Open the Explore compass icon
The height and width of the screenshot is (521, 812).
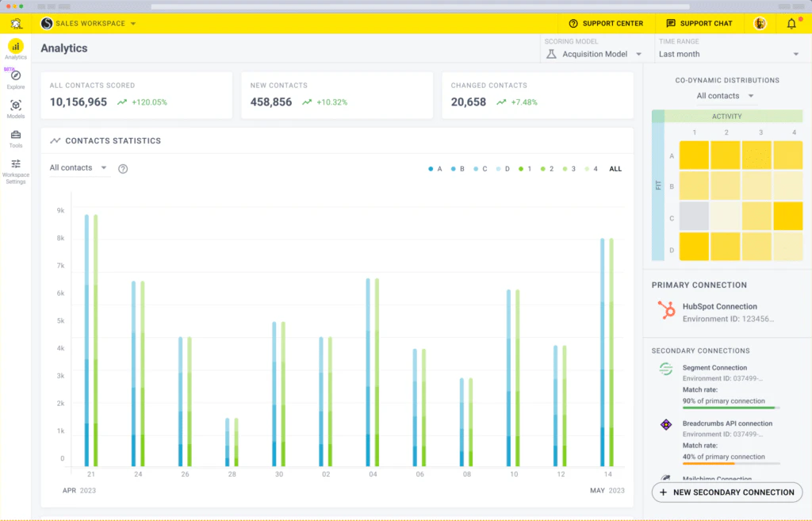[16, 76]
